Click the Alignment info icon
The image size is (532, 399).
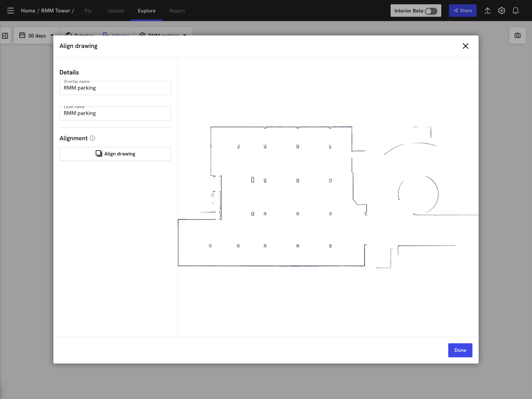tap(92, 138)
